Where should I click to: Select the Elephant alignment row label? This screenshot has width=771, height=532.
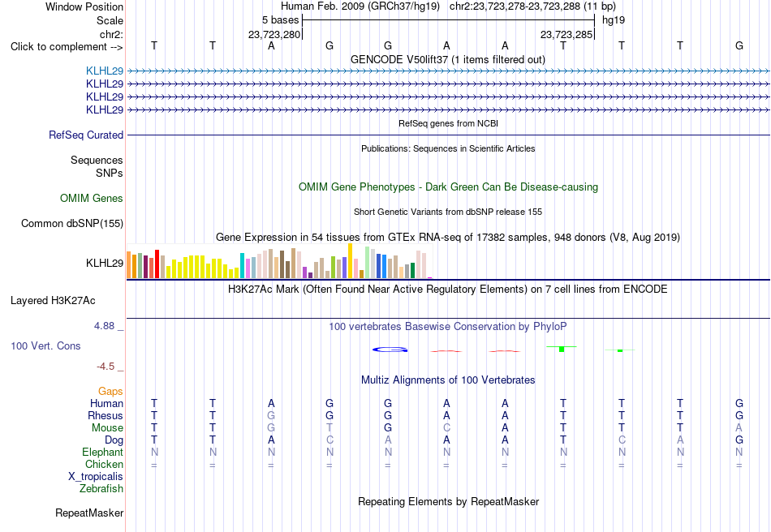102,453
